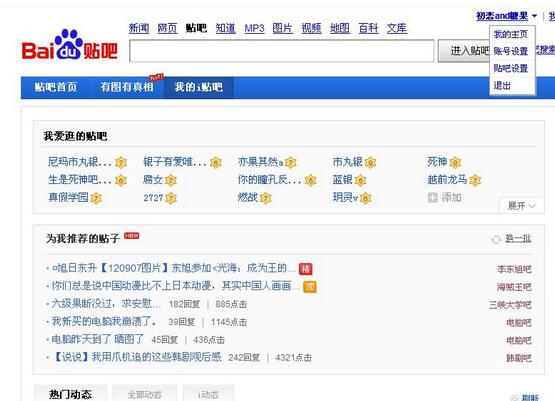Open the 越前龙马 forum link
This screenshot has width=555, height=401.
(447, 180)
